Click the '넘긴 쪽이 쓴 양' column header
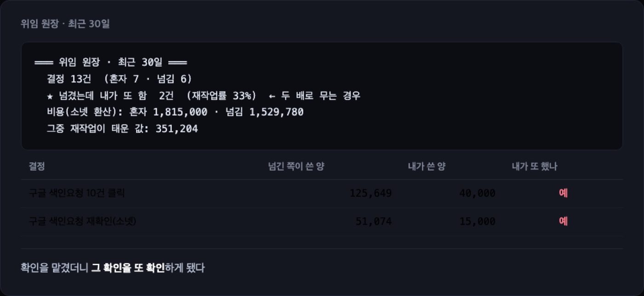 (296, 167)
